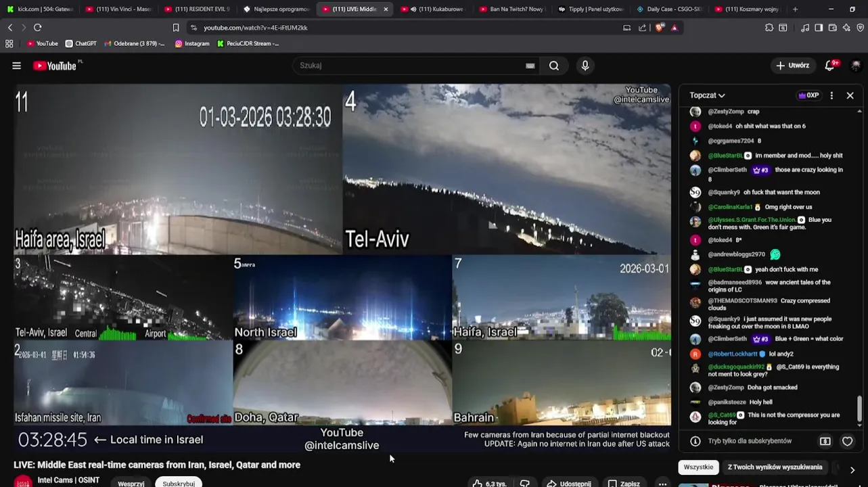This screenshot has width=868, height=487.
Task: Open the YouTube hamburger guide menu
Action: (16, 66)
